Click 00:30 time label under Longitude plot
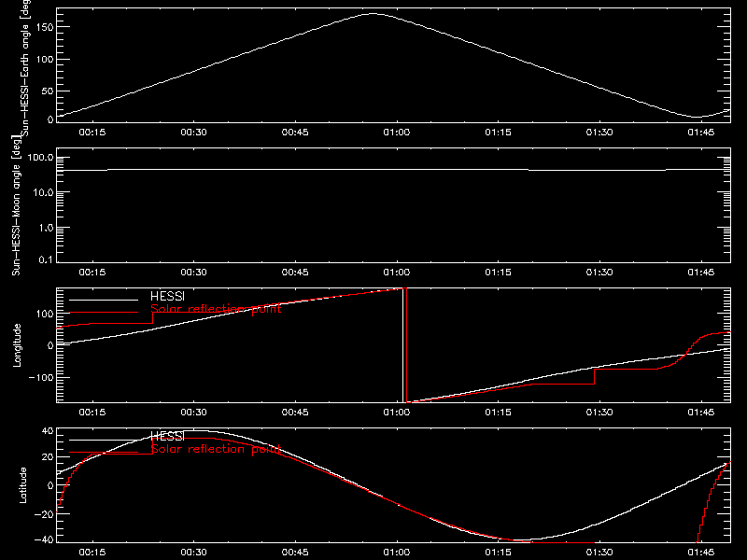 tap(194, 413)
